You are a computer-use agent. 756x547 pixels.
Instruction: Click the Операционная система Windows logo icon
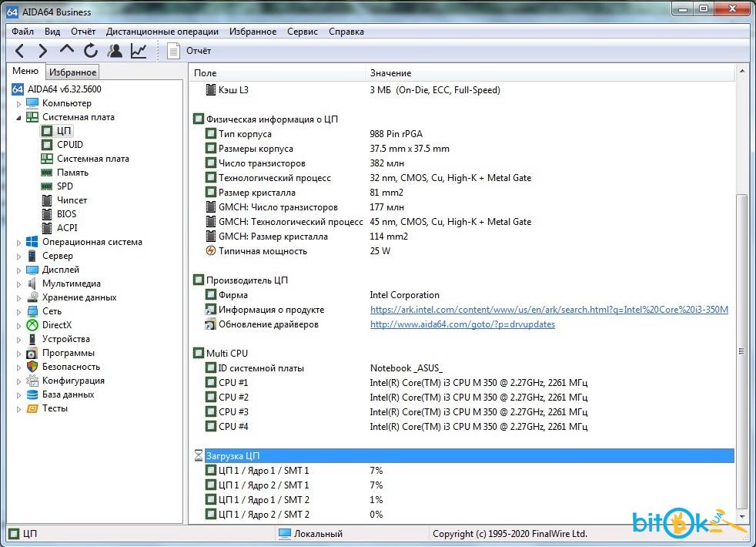tap(32, 242)
